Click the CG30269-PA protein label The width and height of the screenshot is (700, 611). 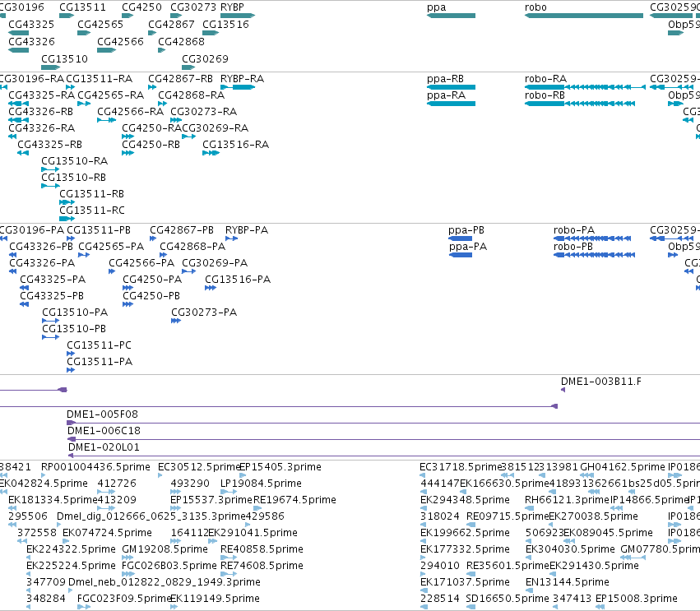click(215, 263)
